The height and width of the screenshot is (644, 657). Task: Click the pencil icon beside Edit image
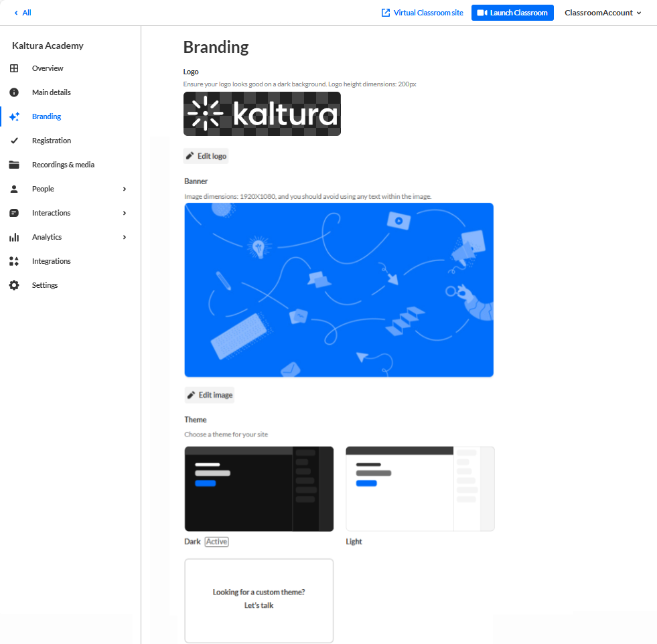coord(191,395)
